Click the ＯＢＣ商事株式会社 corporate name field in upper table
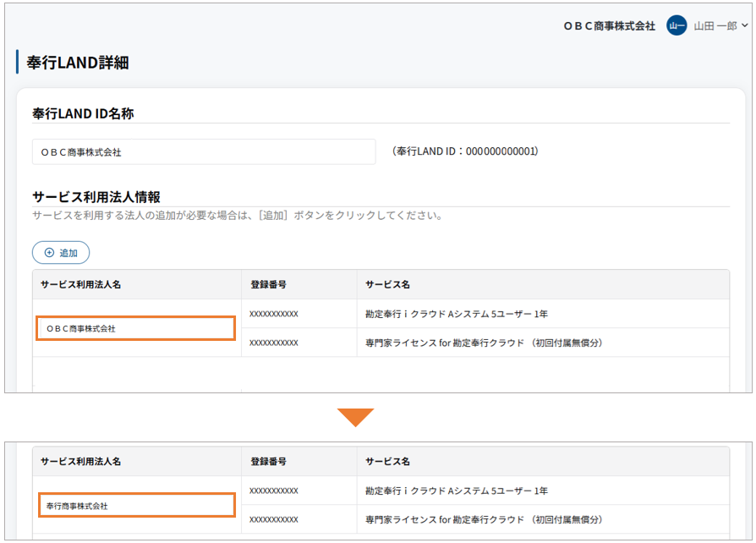756x543 pixels. click(136, 328)
